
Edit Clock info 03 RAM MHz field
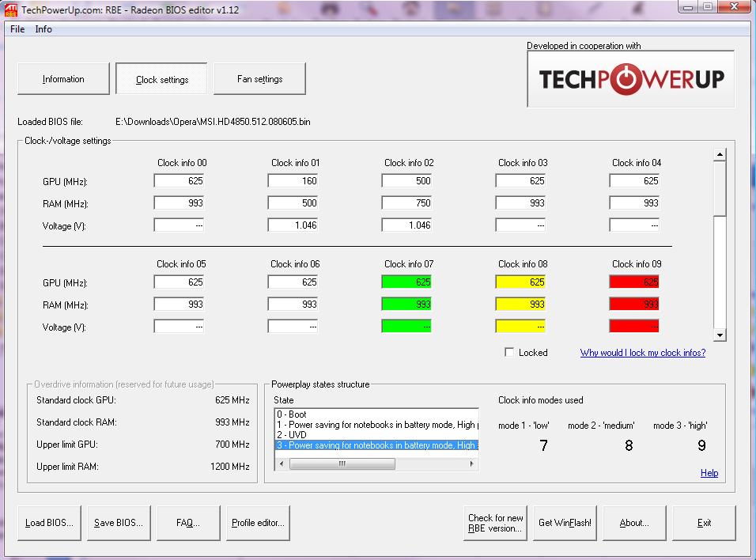[x=520, y=203]
